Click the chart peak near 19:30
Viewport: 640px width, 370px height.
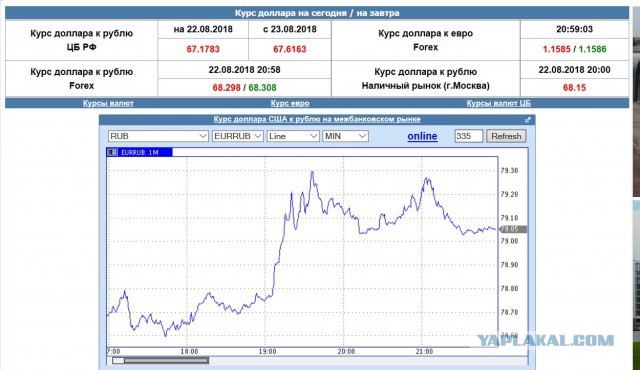click(x=312, y=172)
